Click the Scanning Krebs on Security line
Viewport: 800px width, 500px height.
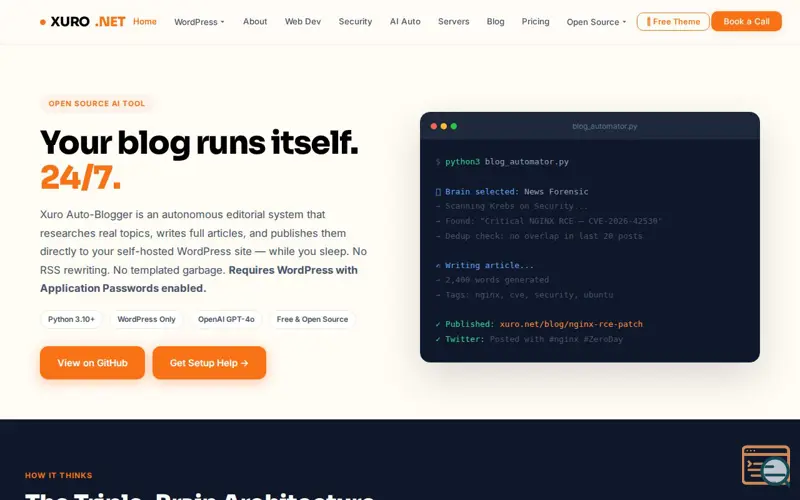(x=512, y=206)
